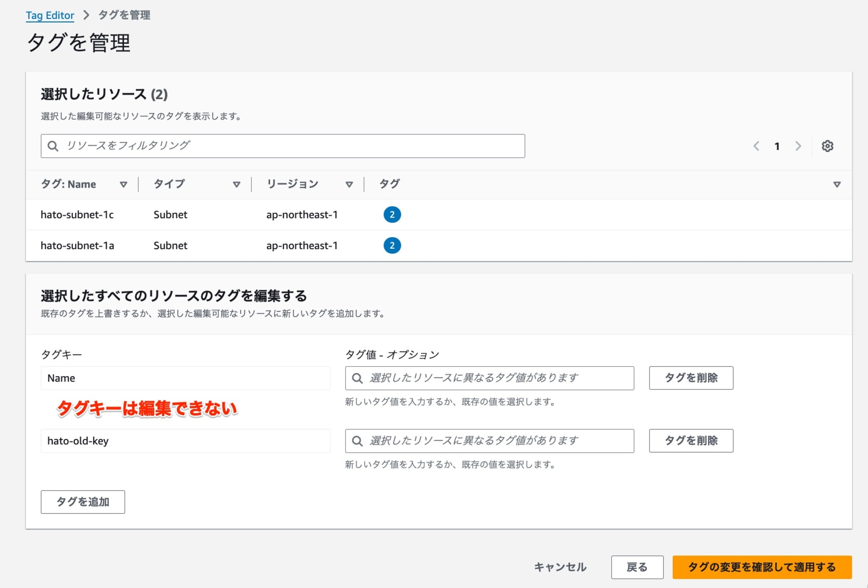The height and width of the screenshot is (588, 868).
Task: Open the Tag Editor breadcrumb link
Action: (50, 15)
